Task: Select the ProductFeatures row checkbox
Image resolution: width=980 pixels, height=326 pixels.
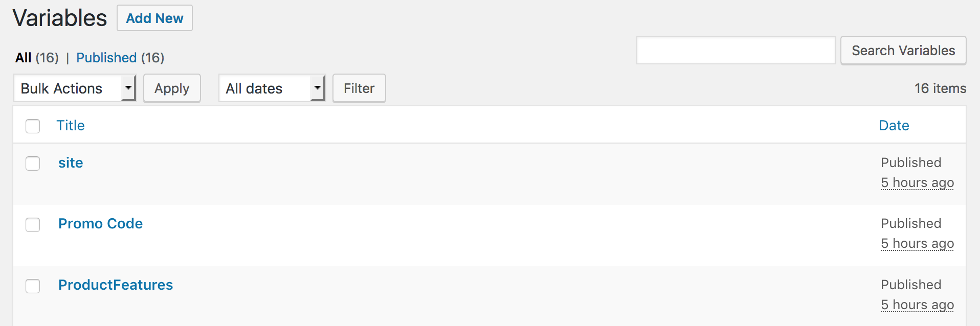Action: 33,286
